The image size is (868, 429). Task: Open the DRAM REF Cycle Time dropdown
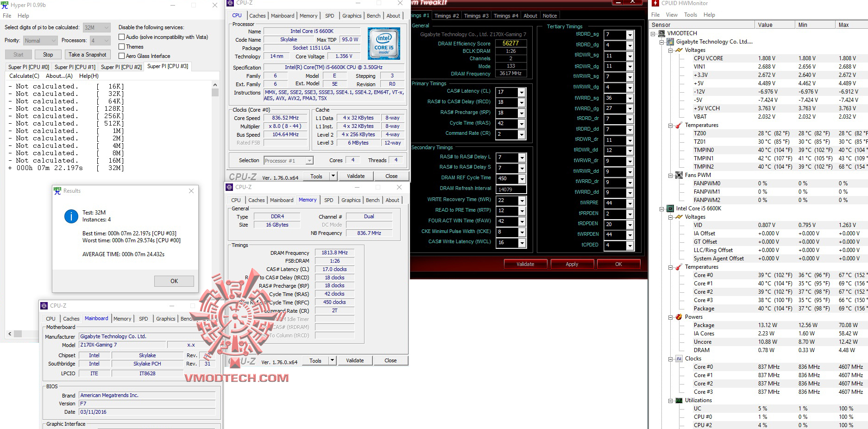click(x=522, y=179)
